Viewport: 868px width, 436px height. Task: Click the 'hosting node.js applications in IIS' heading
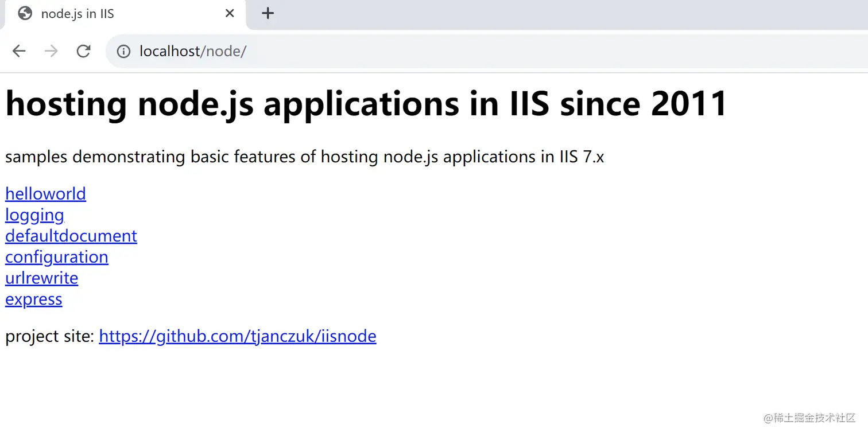pyautogui.click(x=367, y=104)
